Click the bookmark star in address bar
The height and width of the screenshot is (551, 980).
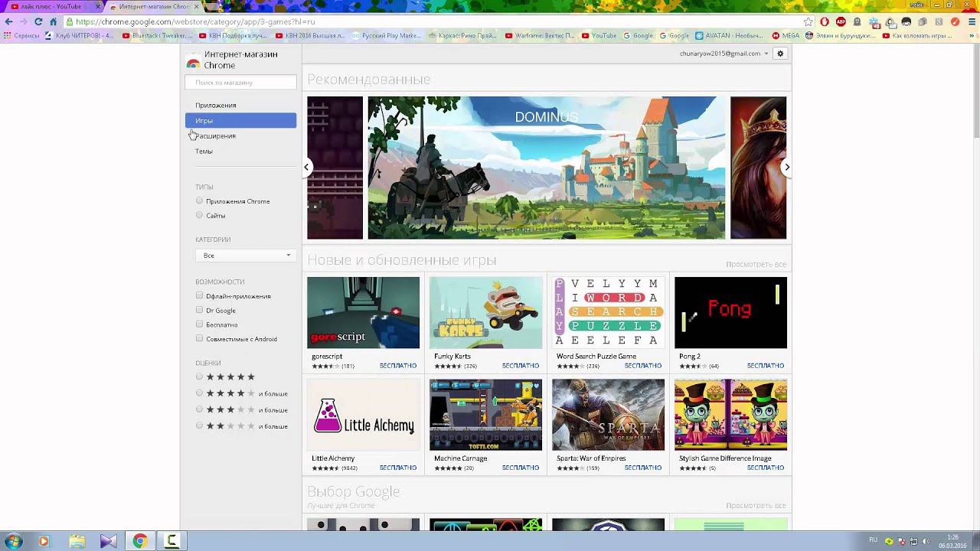[x=808, y=21]
